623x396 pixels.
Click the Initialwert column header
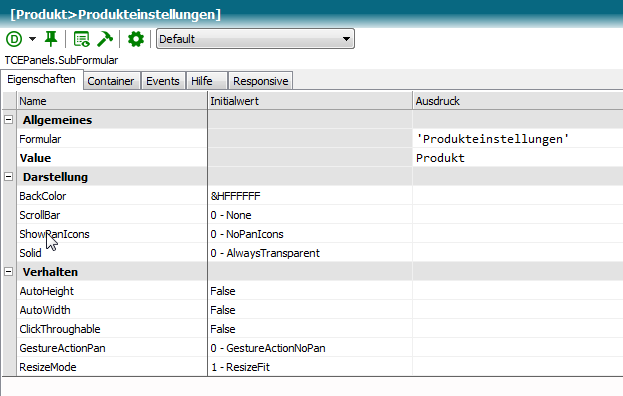click(310, 101)
